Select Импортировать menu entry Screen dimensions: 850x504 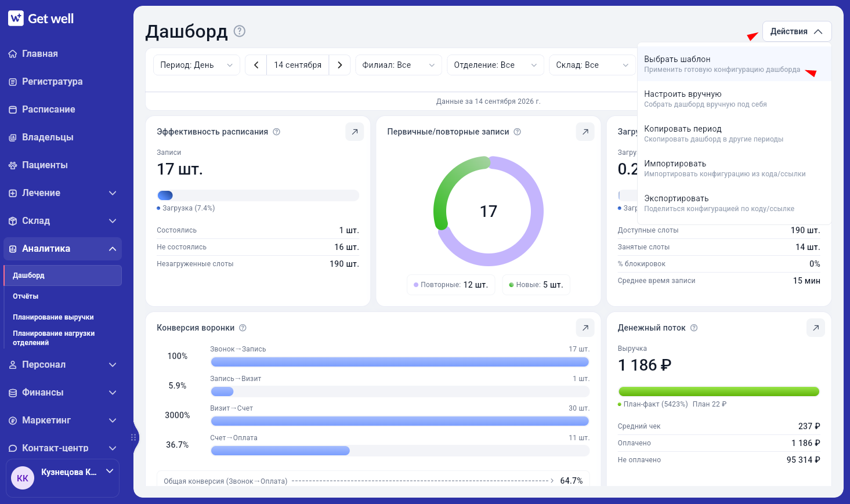pos(735,168)
